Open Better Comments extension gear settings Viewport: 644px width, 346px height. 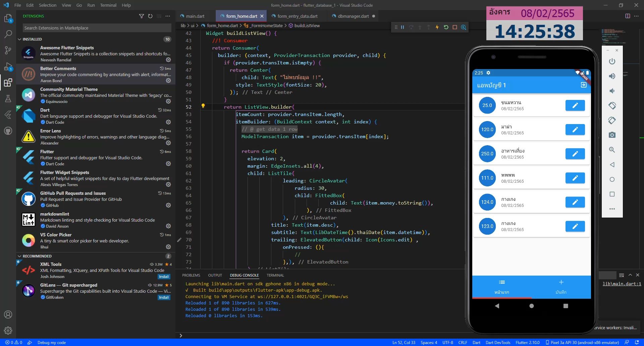tap(168, 80)
